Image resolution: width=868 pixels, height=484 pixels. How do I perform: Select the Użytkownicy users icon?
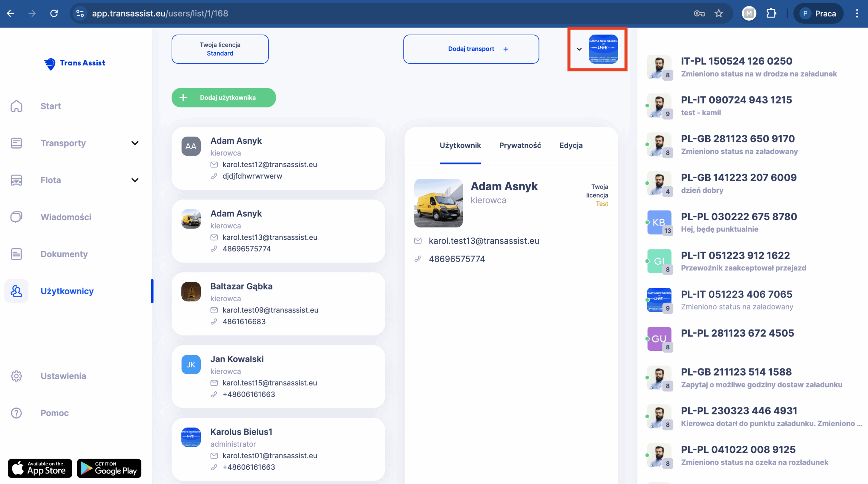16,291
